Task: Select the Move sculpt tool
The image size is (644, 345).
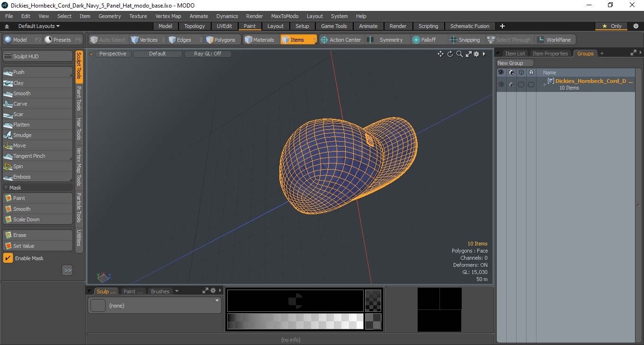Action: (37, 145)
